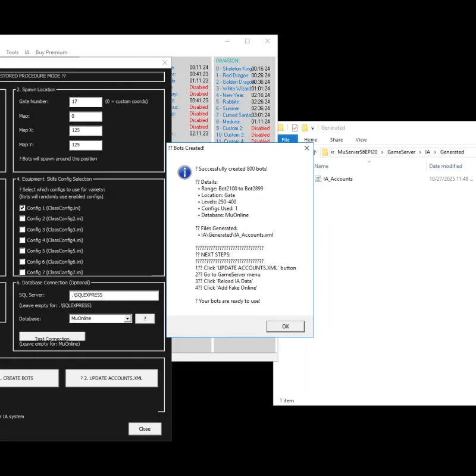Screen dimensions: 476x476
Task: Open the Buy Premium menu
Action: tap(51, 52)
